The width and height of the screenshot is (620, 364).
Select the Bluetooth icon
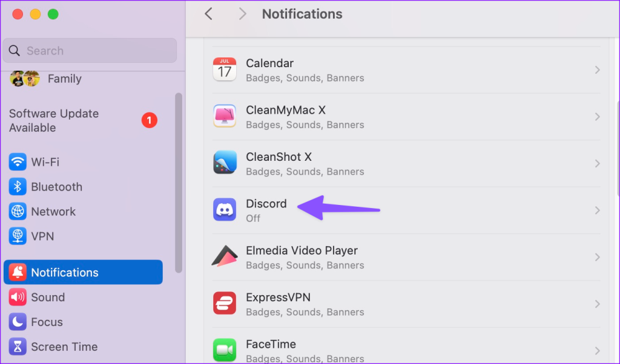[x=18, y=186]
